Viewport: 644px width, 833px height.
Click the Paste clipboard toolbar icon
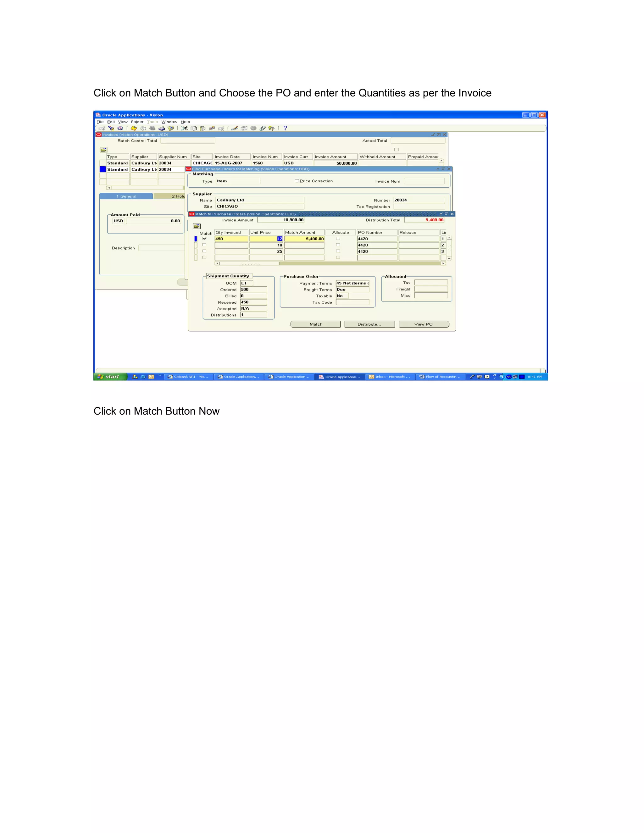[x=203, y=128]
